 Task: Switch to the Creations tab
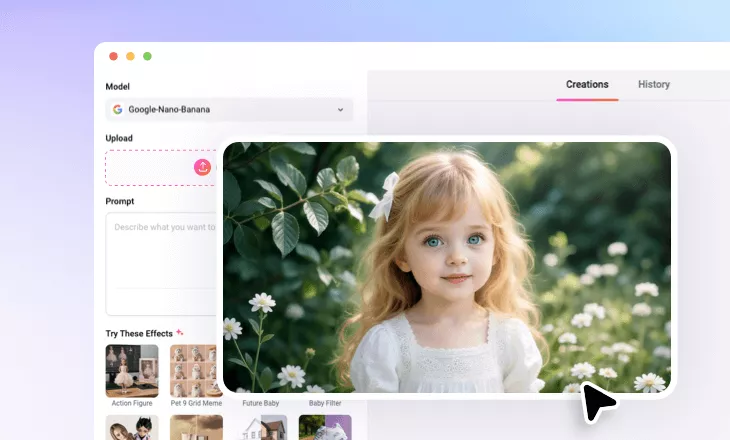(x=587, y=85)
